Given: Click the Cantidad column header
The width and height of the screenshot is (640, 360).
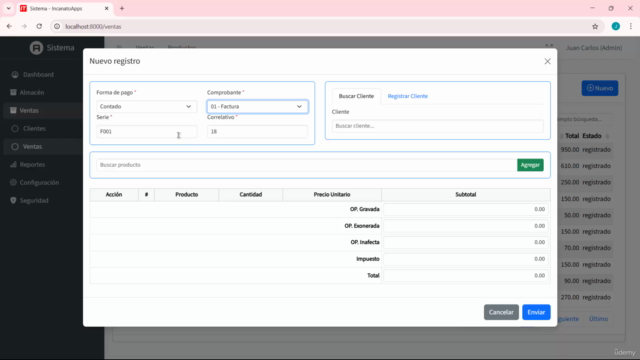Looking at the screenshot, I should (x=251, y=195).
